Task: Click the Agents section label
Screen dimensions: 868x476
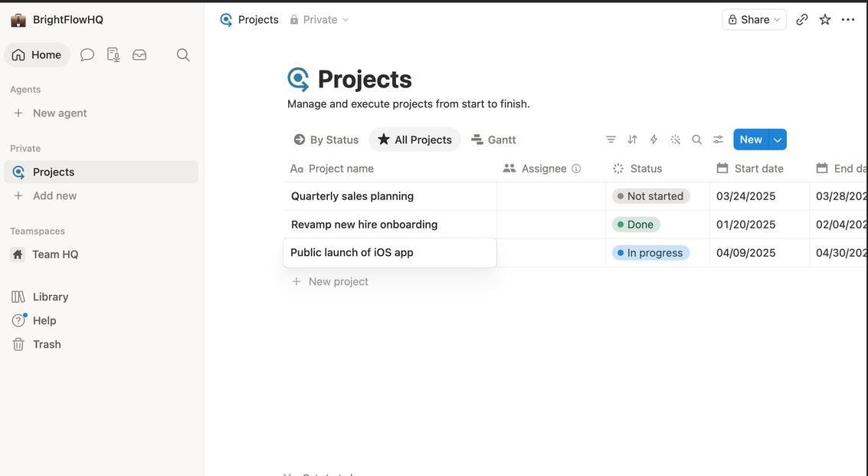Action: tap(25, 90)
